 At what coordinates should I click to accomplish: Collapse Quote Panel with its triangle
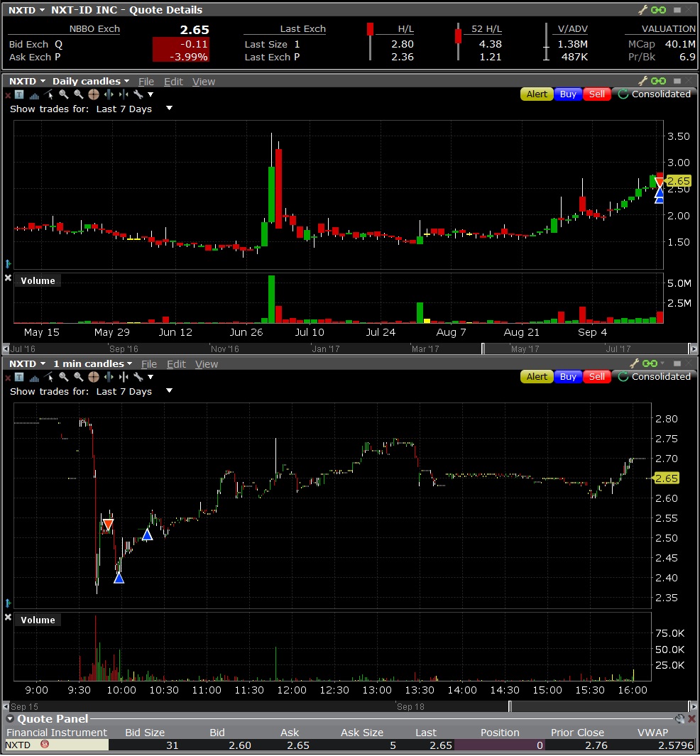pyautogui.click(x=10, y=719)
